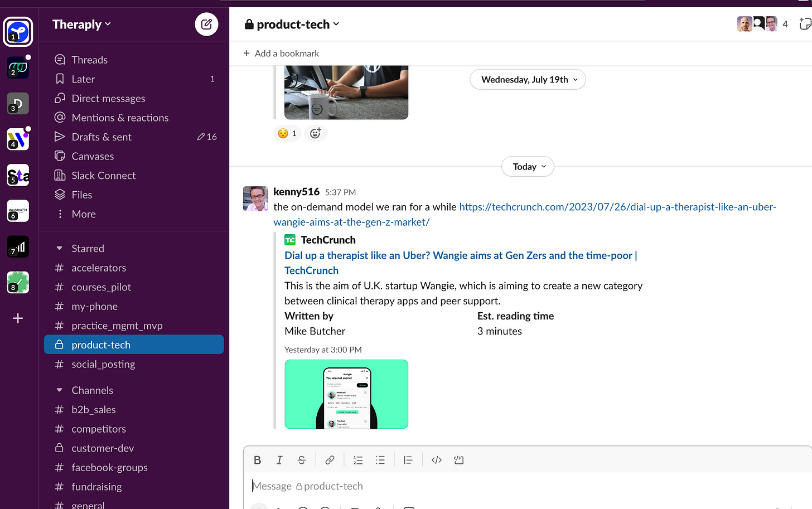This screenshot has height=509, width=812.
Task: Collapse the Channels section
Action: click(x=60, y=390)
